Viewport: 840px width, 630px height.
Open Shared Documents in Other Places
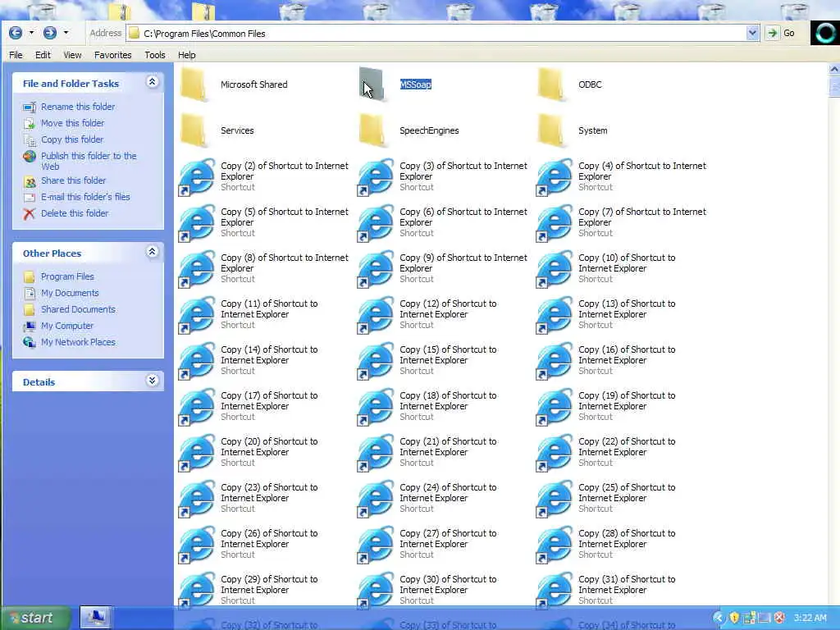(x=78, y=309)
